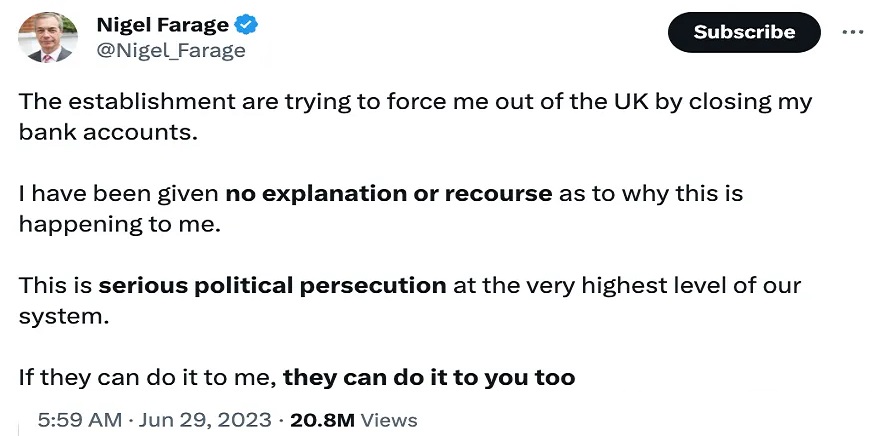Viewport: 886px width, 436px height.
Task: Click bold text "they can do it to you too"
Action: (x=429, y=377)
